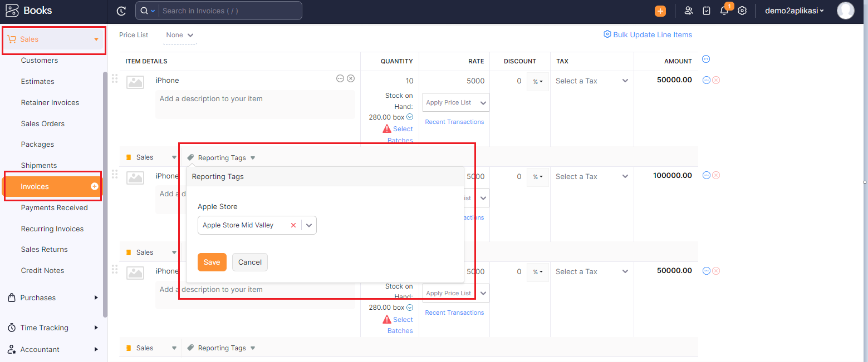868x362 pixels.
Task: Clear Apple Store Mid Valley selection with X
Action: click(293, 225)
